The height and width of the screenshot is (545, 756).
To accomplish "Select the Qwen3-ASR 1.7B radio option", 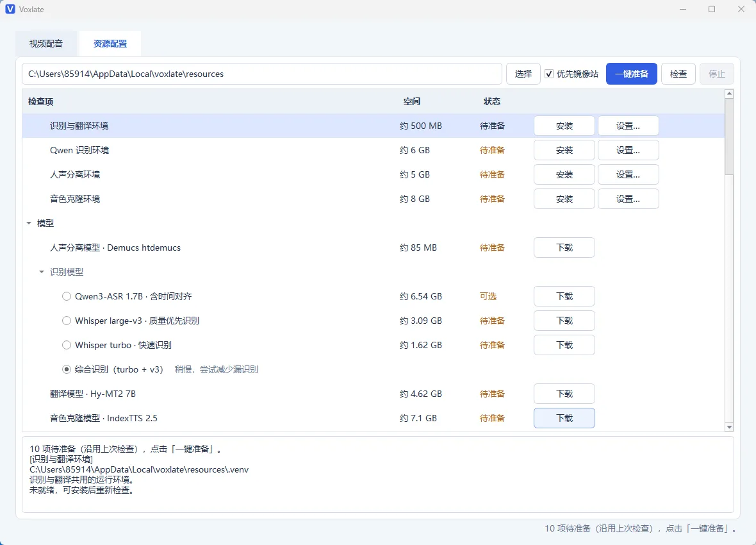I will tap(67, 296).
